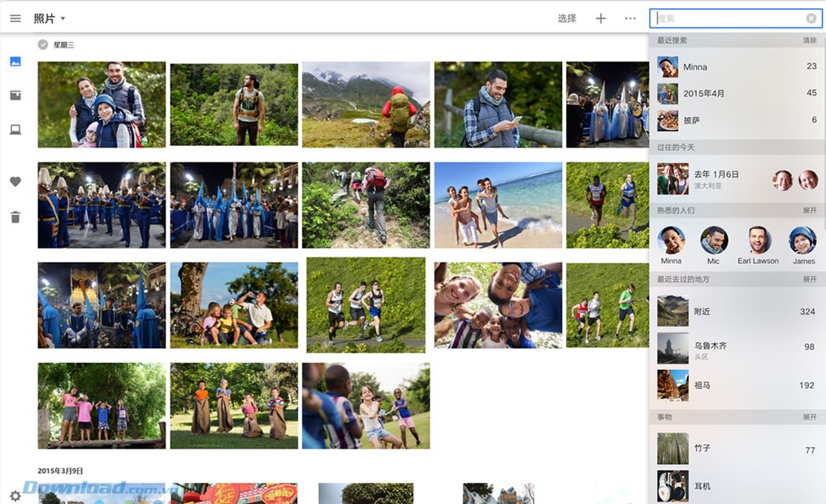Click the plus add icon
826x504 pixels.
click(601, 19)
